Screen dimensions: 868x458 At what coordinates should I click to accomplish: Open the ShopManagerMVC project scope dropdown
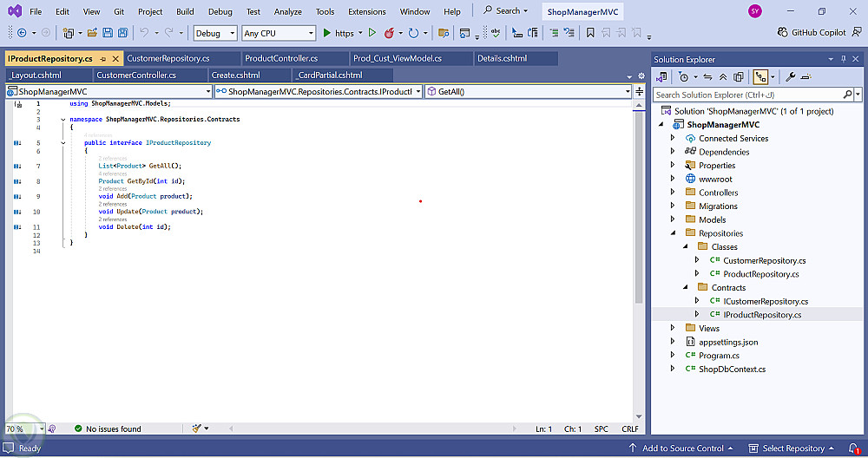tap(109, 91)
